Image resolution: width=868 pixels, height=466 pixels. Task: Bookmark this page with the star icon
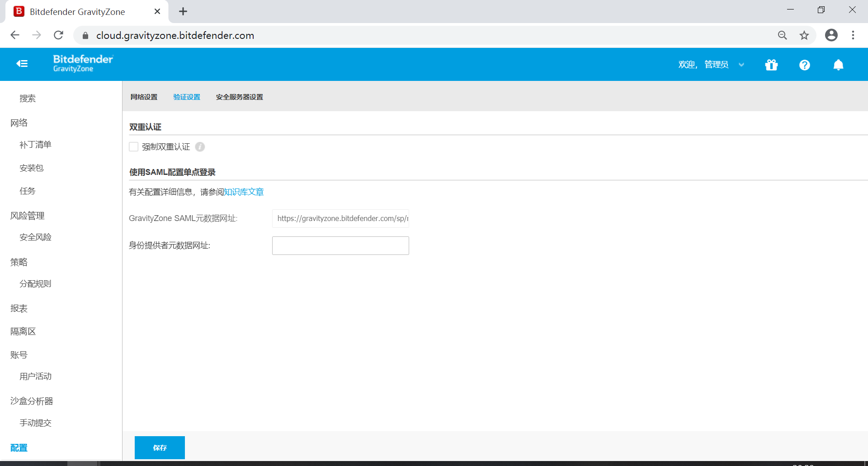[x=804, y=35]
